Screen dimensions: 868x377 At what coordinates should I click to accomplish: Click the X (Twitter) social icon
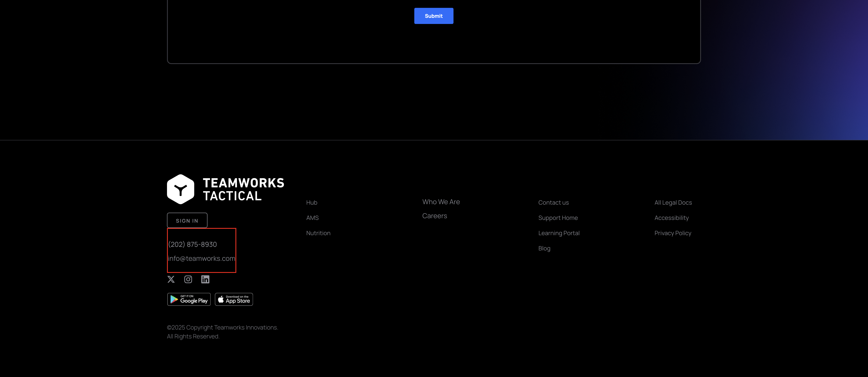point(171,279)
